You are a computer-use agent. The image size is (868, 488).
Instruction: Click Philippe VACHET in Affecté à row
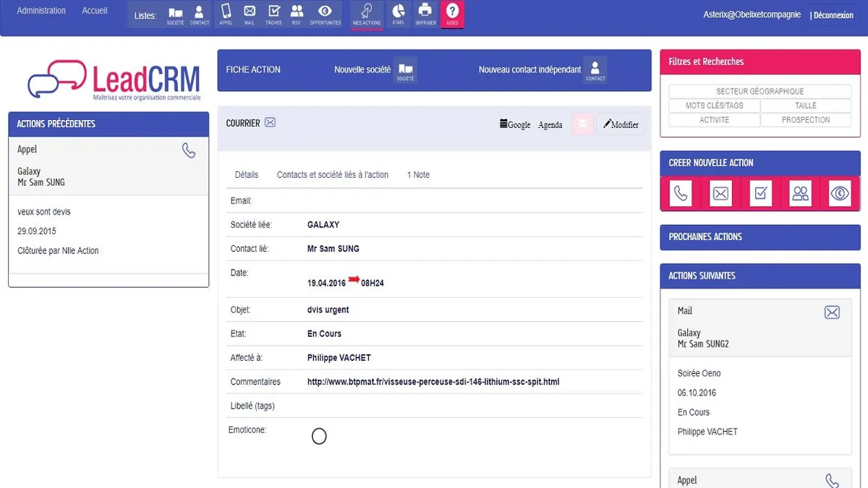[339, 358]
